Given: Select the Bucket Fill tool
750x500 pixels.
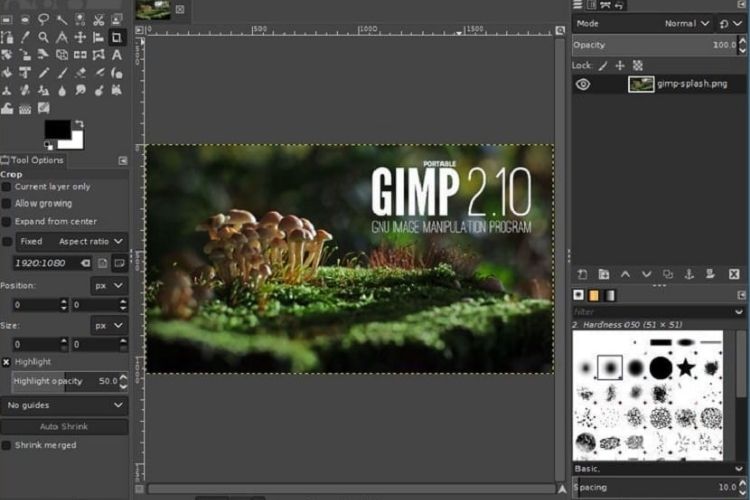Looking at the screenshot, I should pyautogui.click(x=7, y=73).
